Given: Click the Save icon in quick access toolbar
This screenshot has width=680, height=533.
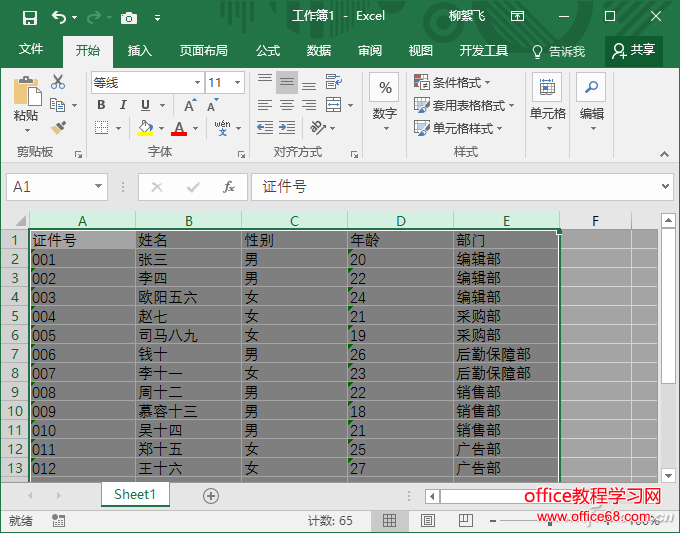Looking at the screenshot, I should [x=29, y=17].
